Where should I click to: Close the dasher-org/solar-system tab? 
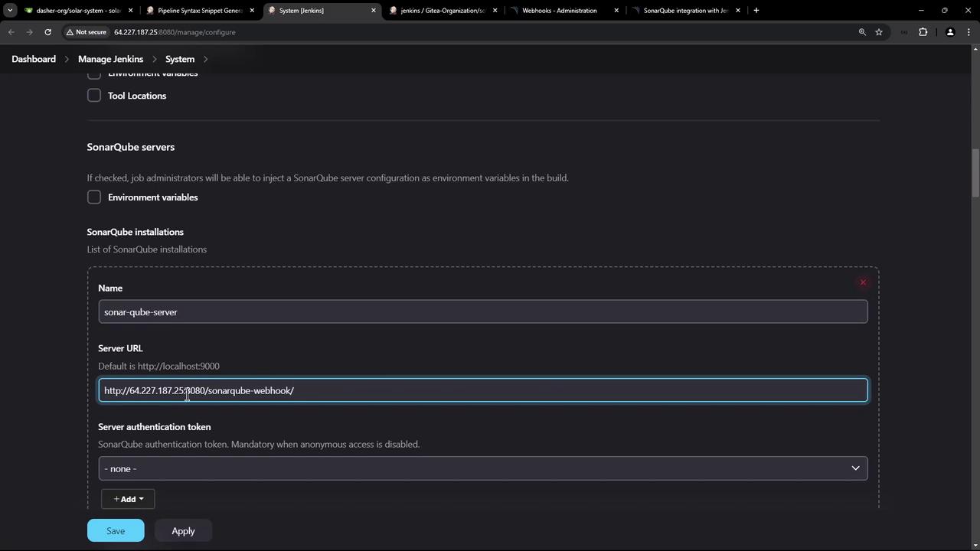(130, 11)
